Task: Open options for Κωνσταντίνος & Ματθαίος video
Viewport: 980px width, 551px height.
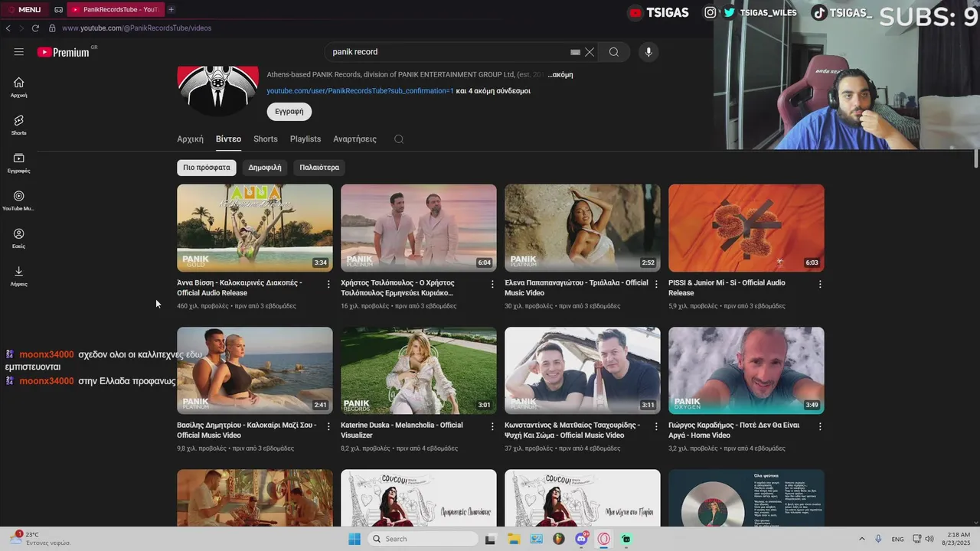Action: point(656,426)
